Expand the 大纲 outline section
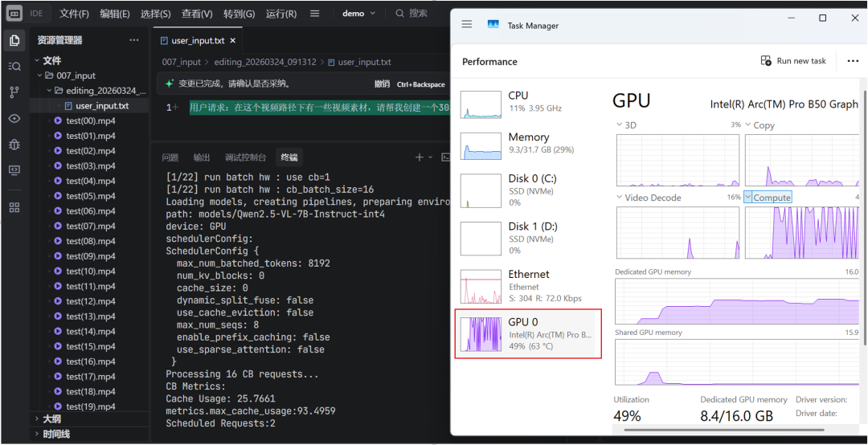Image resolution: width=868 pixels, height=445 pixels. coord(37,418)
